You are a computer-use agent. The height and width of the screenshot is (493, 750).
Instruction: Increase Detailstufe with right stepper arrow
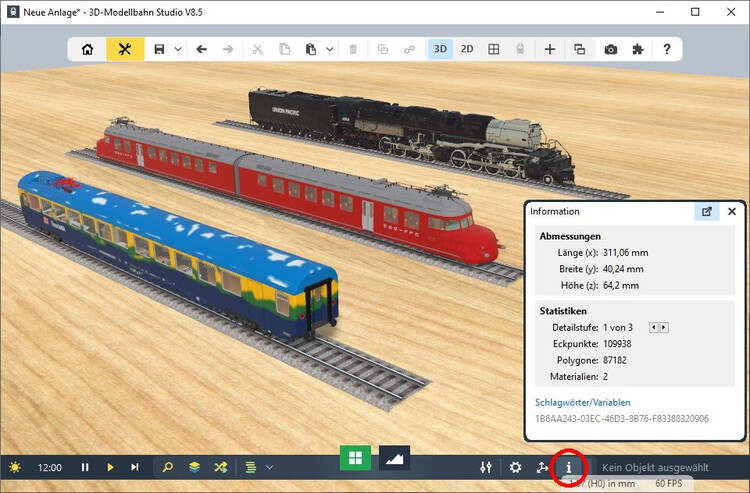pos(664,328)
